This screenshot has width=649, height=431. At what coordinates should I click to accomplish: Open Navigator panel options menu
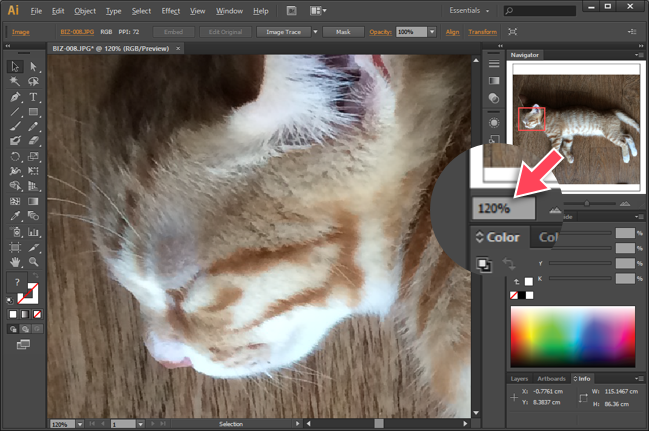tap(639, 55)
